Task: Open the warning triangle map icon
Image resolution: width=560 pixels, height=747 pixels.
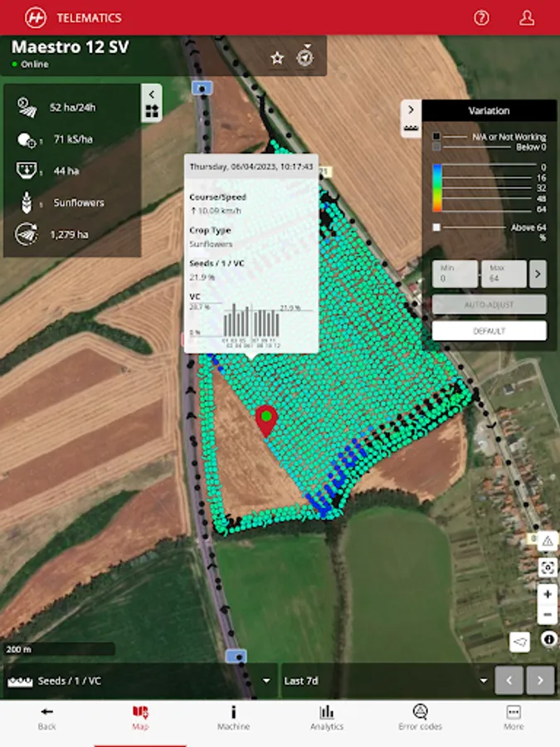Action: pos(548,542)
